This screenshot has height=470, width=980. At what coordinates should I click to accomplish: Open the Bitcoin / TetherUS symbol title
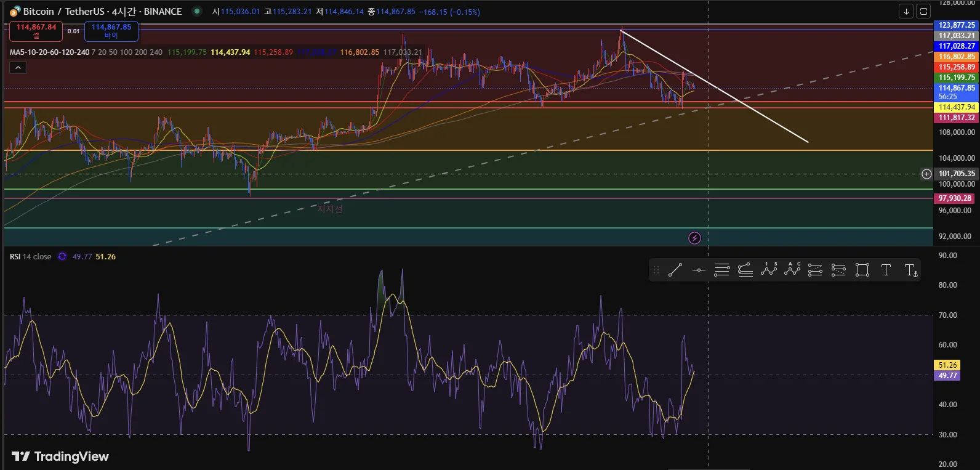pos(103,12)
